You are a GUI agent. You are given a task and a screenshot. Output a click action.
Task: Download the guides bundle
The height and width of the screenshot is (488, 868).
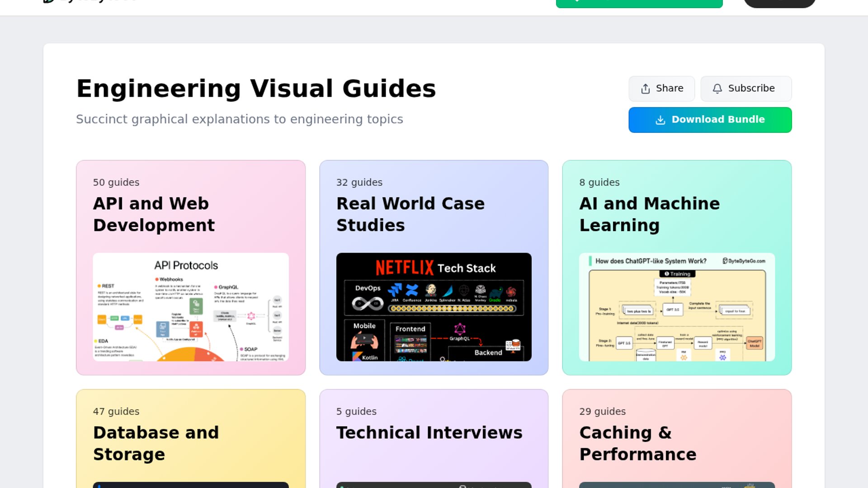[x=710, y=120]
